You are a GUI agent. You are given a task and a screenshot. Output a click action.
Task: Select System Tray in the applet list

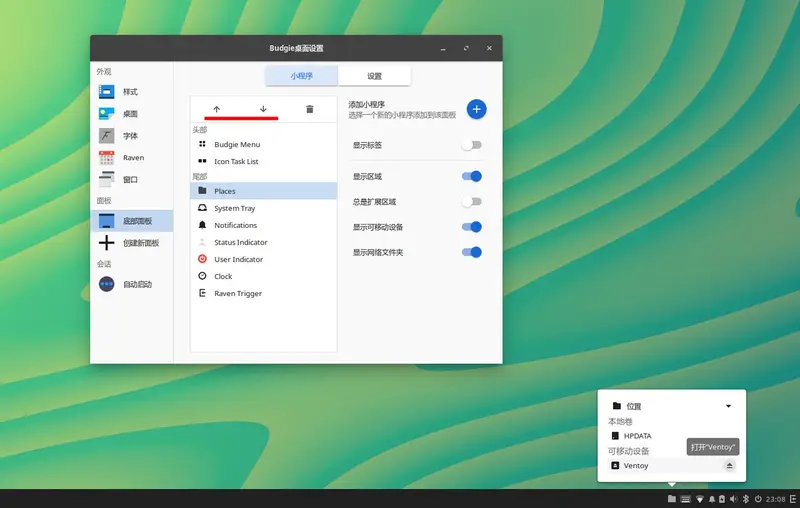234,208
